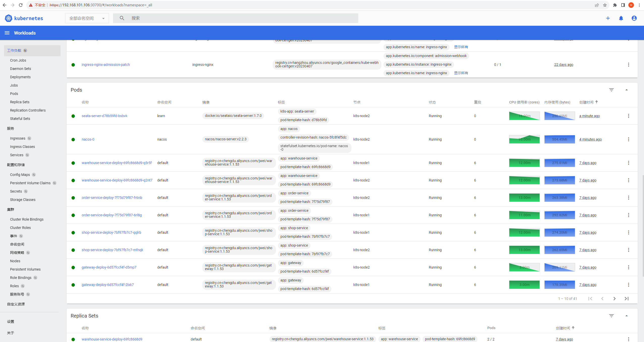Open Daemon Sets in sidebar

coord(20,69)
